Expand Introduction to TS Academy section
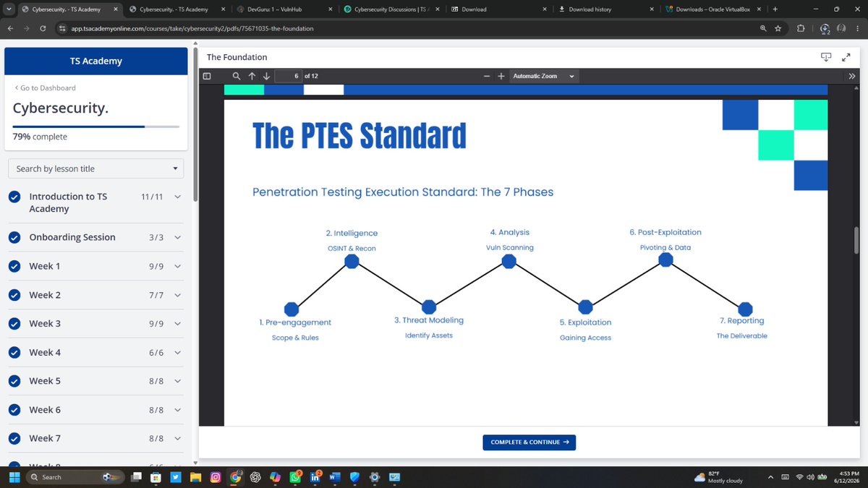Viewport: 868px width, 488px height. (x=178, y=197)
